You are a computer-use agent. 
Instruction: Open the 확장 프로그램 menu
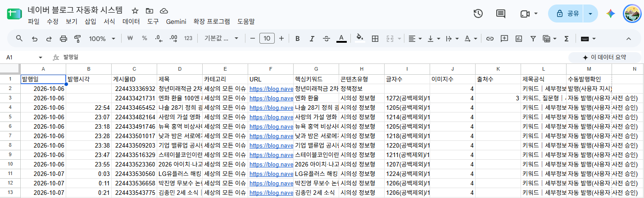(212, 21)
